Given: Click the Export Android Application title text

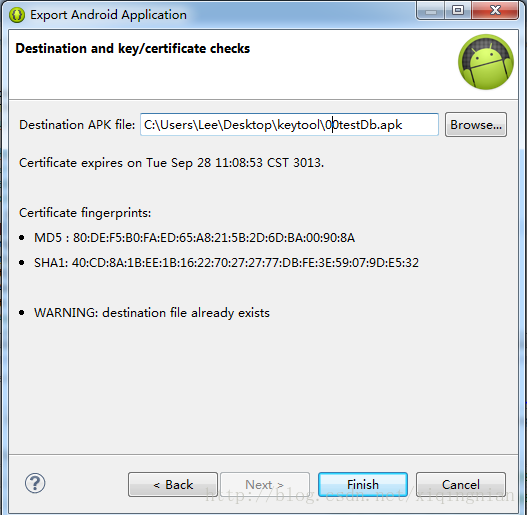Looking at the screenshot, I should click(x=108, y=15).
